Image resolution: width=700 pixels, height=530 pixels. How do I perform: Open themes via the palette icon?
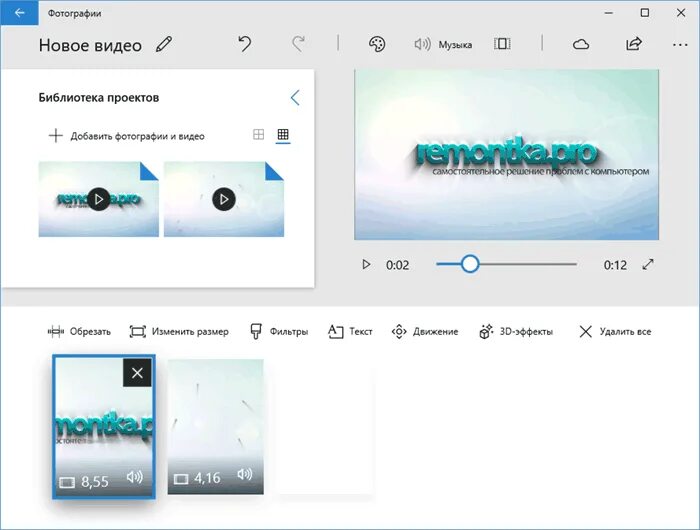tap(377, 44)
